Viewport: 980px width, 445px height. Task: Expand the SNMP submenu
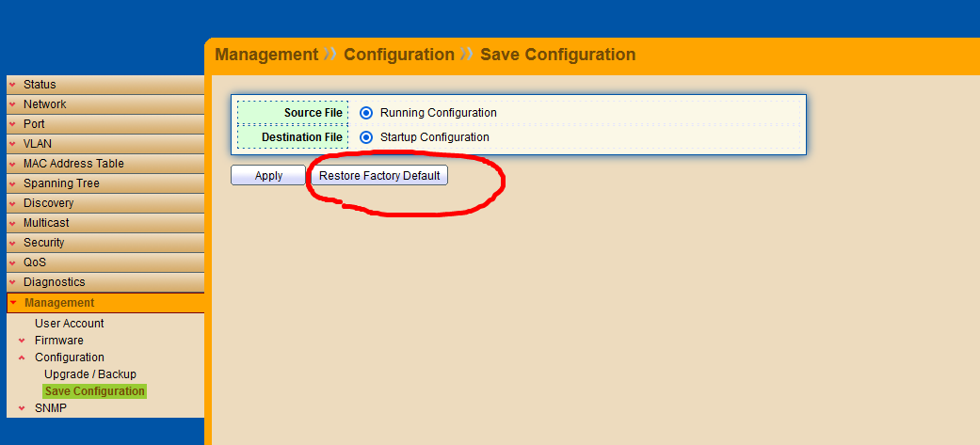[50, 408]
